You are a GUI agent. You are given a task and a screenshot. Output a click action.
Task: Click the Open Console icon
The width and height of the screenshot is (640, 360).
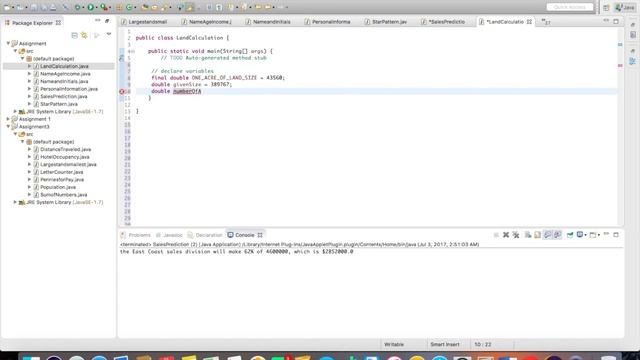point(593,235)
